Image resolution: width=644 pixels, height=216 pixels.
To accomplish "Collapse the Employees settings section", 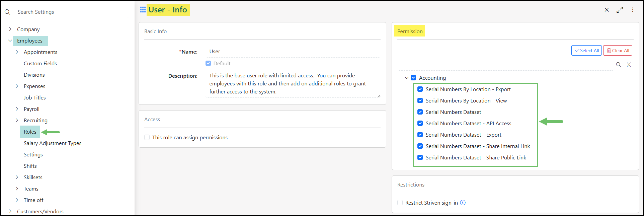I will tap(10, 41).
